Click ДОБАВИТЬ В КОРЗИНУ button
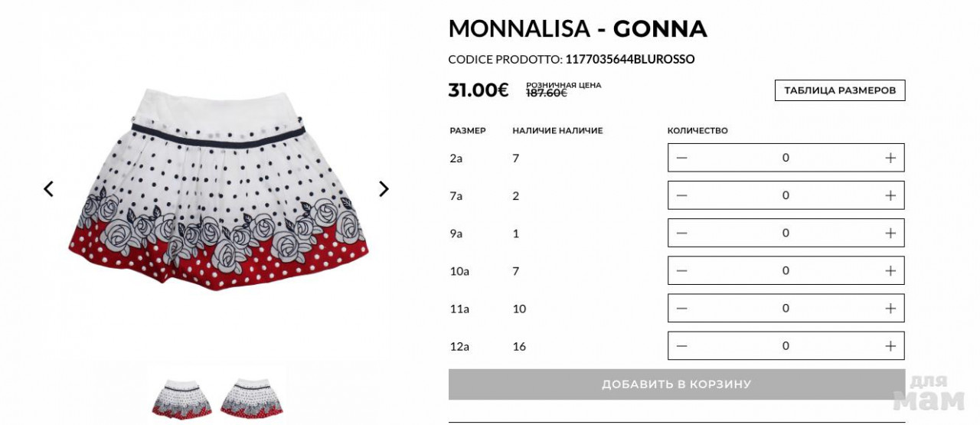The width and height of the screenshot is (980, 425). coord(676,384)
